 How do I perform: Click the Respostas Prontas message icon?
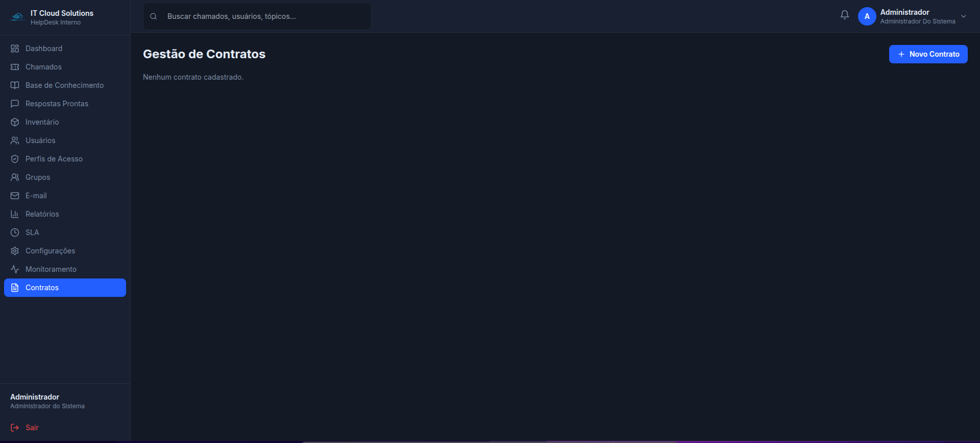click(15, 104)
